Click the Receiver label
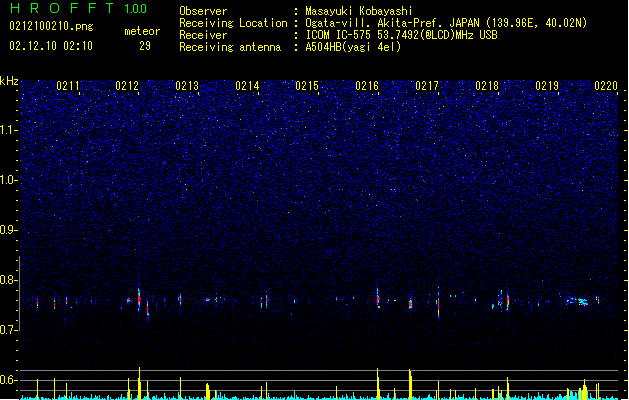Screen dimensions: 629x400 pos(203,35)
